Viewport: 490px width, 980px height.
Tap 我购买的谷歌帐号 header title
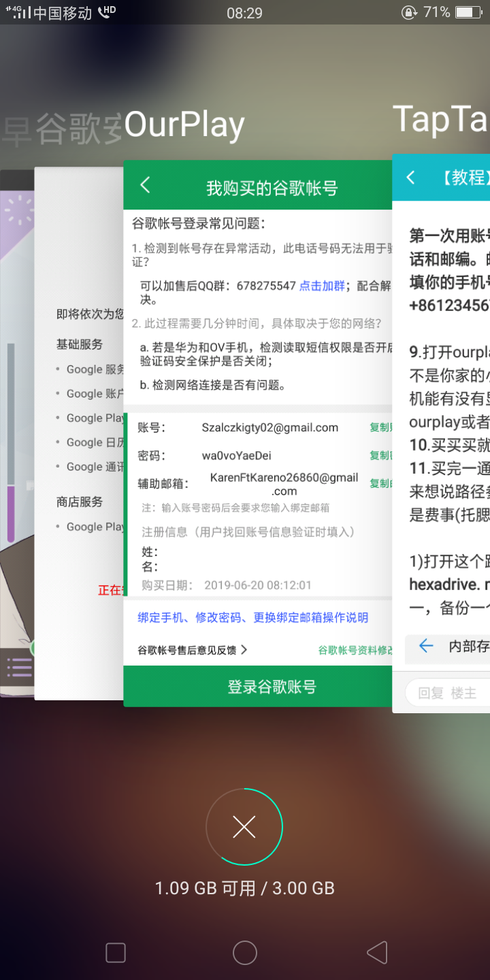pos(272,188)
